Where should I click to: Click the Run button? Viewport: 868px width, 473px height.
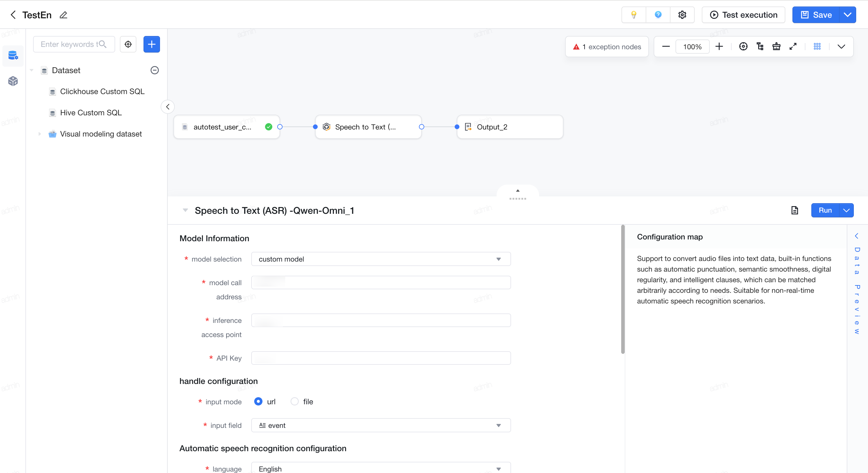[825, 210]
